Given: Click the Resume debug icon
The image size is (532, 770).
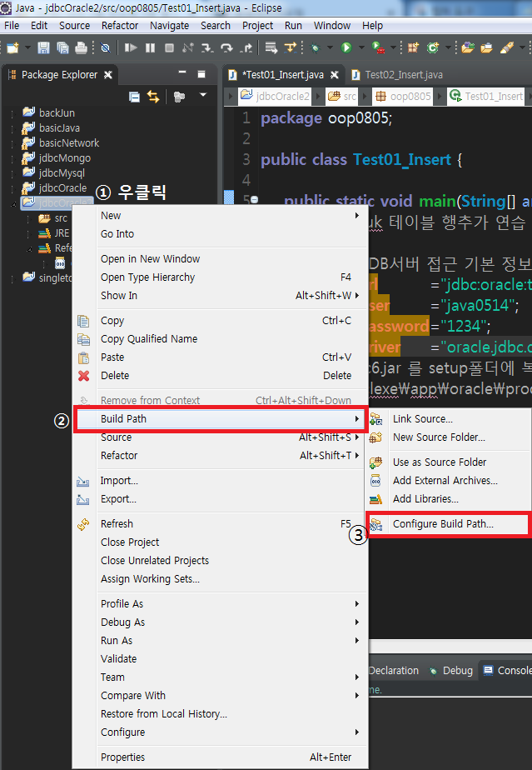Looking at the screenshot, I should (131, 47).
